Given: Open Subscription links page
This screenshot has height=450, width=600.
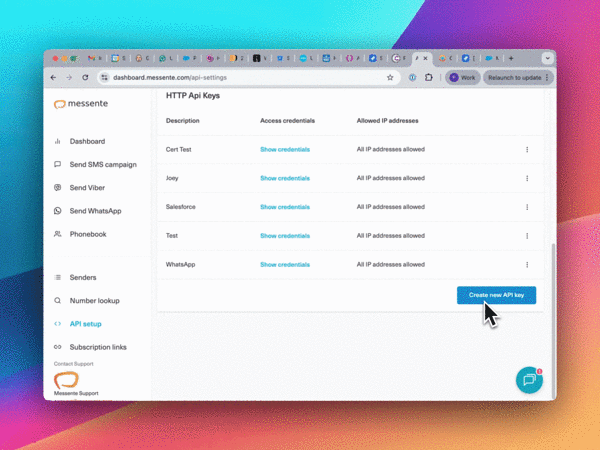Looking at the screenshot, I should (x=98, y=347).
